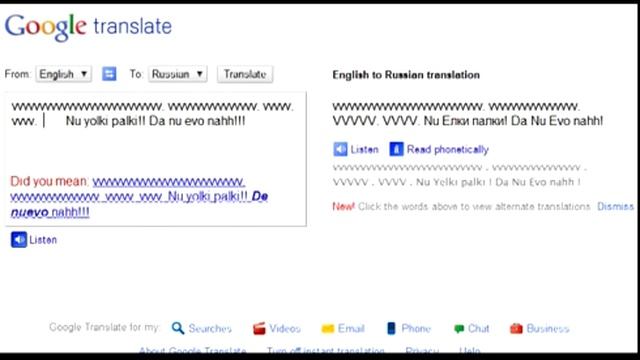The image size is (640, 360).
Task: Click Listen text under source box
Action: [x=43, y=240]
